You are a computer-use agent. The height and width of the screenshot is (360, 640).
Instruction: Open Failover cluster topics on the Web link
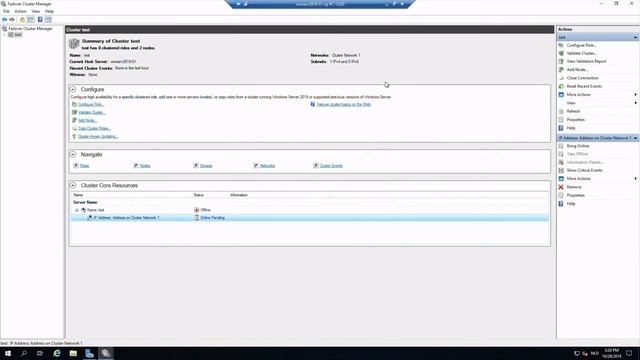[344, 104]
